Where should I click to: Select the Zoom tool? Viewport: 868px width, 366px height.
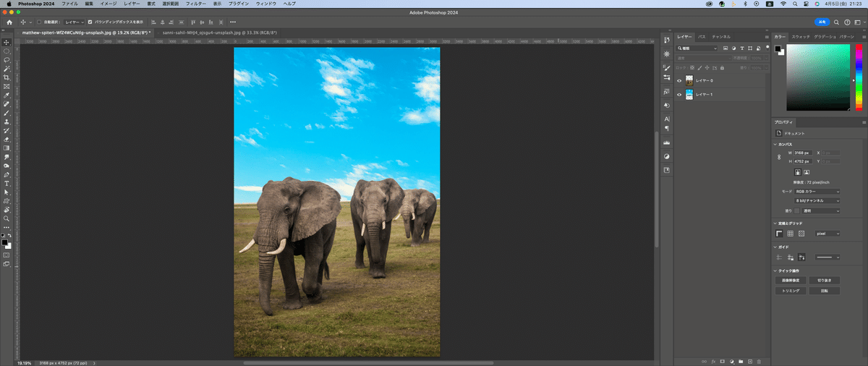[7, 218]
